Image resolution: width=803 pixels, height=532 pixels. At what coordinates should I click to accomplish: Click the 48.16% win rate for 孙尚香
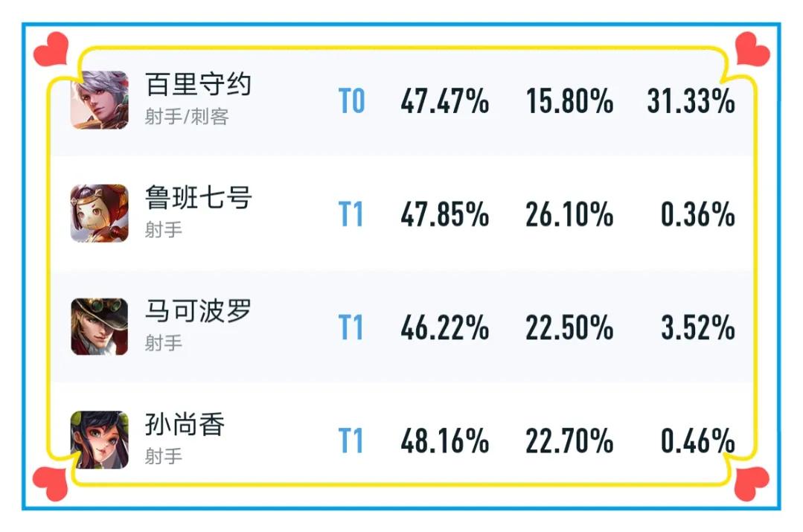pyautogui.click(x=444, y=441)
